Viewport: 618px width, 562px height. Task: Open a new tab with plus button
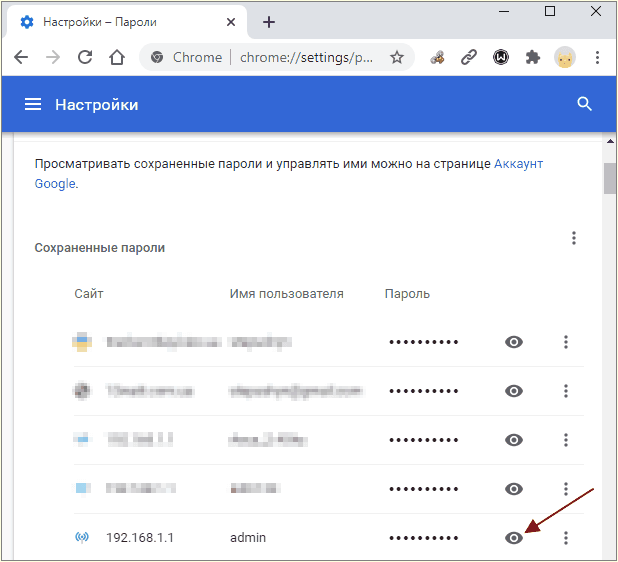(269, 22)
